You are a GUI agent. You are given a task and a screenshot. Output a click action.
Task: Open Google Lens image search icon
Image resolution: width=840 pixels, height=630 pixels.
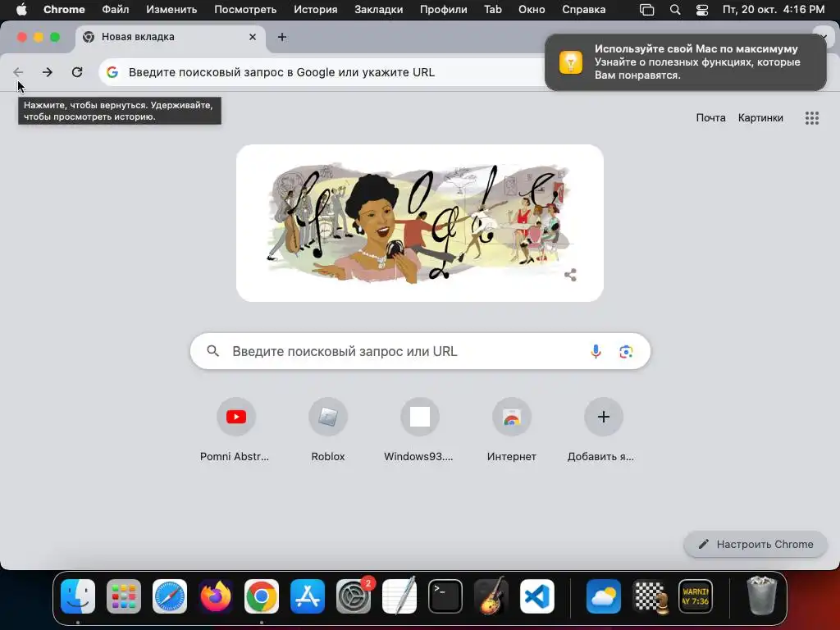coord(626,351)
